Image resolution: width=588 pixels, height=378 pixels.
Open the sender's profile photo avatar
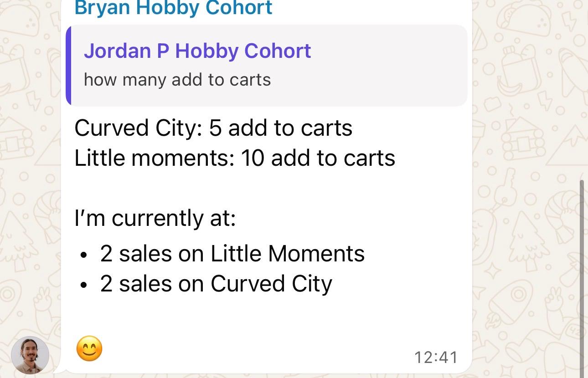click(30, 355)
